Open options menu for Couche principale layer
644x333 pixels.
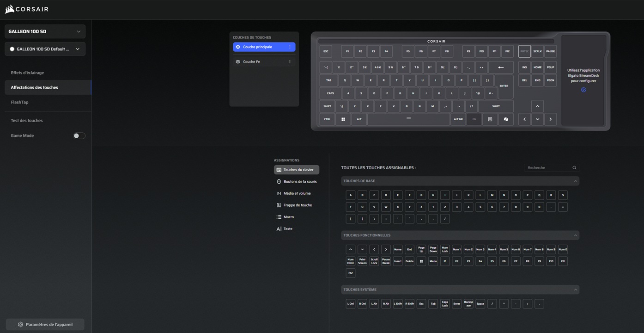click(290, 47)
